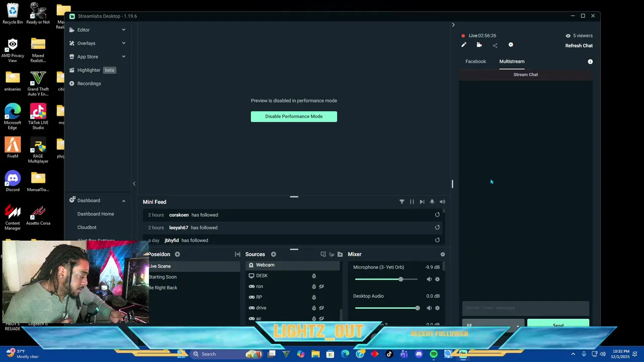Open Discord desktop shortcut
Viewport: 644px width, 362px height.
(x=13, y=181)
